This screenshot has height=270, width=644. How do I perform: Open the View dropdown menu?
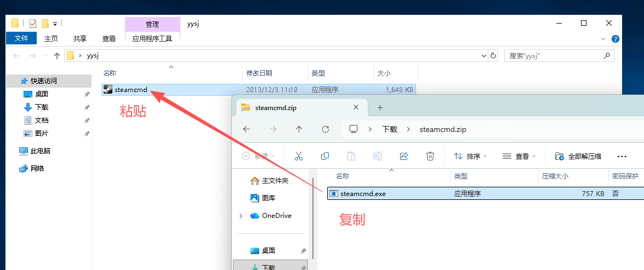(x=519, y=156)
